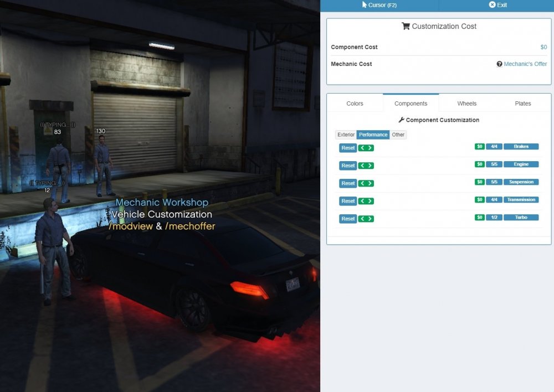Viewport: 554px width, 392px height.
Task: Click the /modview command text
Action: pyautogui.click(x=131, y=226)
